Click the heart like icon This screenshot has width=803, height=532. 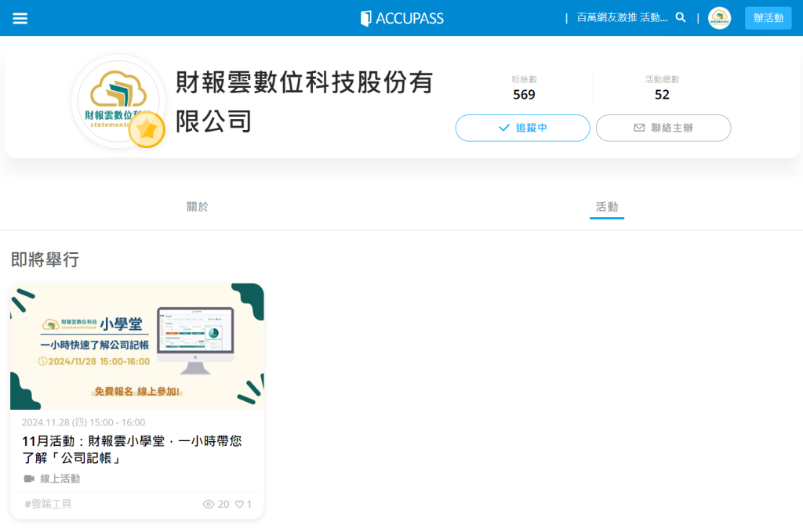pyautogui.click(x=239, y=505)
